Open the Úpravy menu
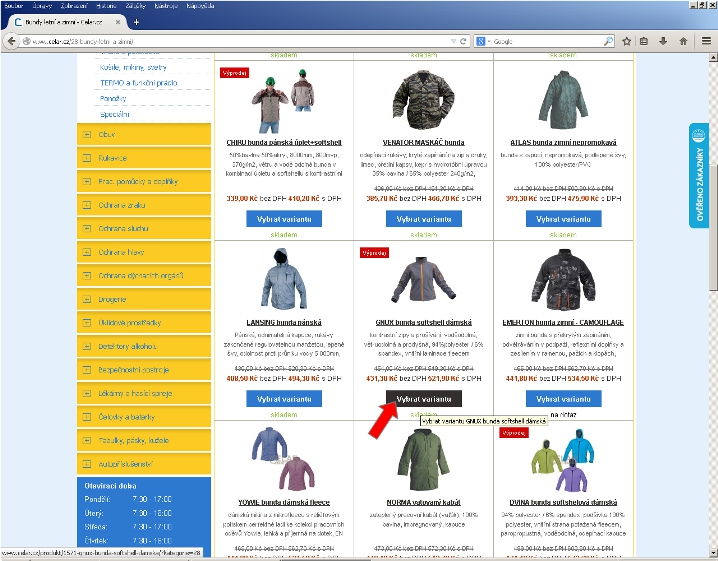 point(42,6)
